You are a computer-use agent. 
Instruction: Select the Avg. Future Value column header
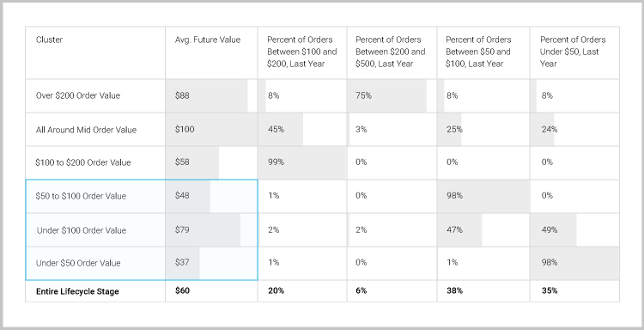tap(208, 40)
